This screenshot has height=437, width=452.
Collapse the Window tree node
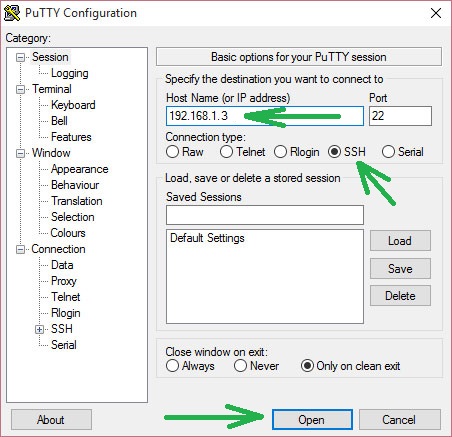[x=20, y=153]
